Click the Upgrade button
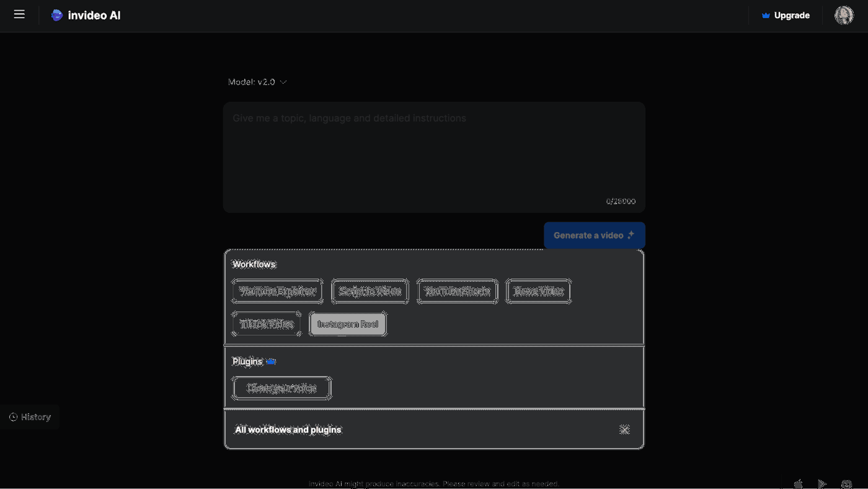This screenshot has width=868, height=489. click(x=786, y=16)
